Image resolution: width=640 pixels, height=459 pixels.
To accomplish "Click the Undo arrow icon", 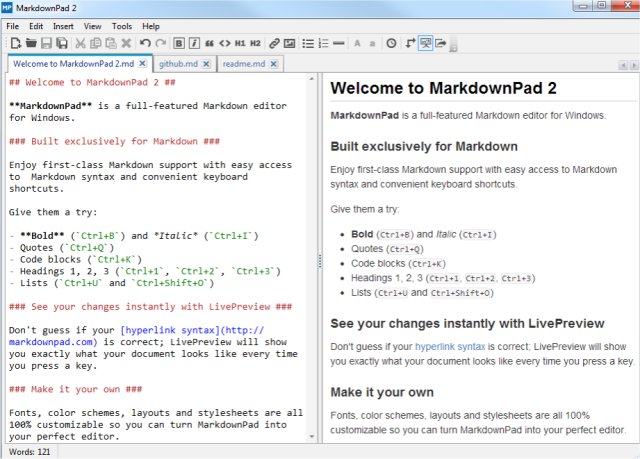I will tap(146, 43).
